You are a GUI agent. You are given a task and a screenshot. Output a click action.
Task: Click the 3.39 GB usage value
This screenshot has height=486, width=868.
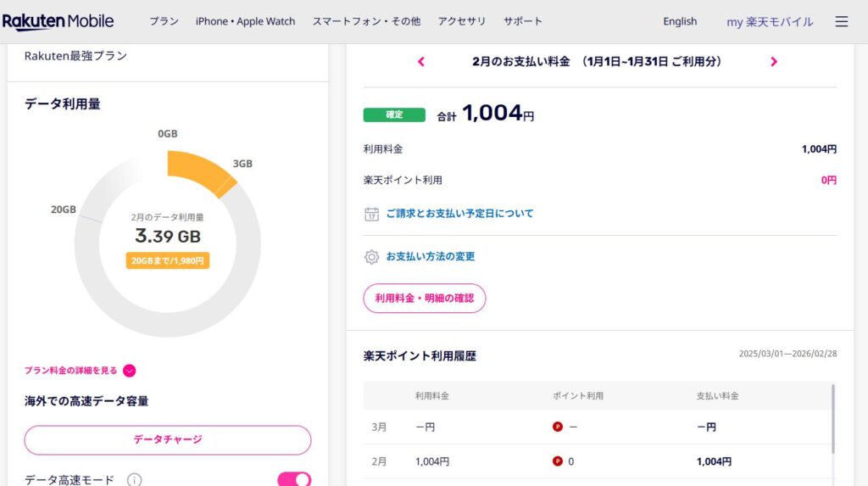[x=168, y=236]
